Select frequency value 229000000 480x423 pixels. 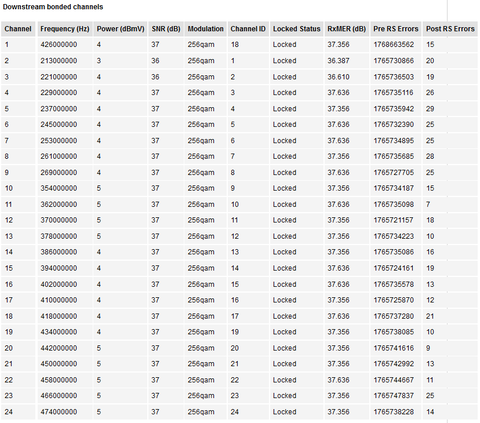(59, 93)
